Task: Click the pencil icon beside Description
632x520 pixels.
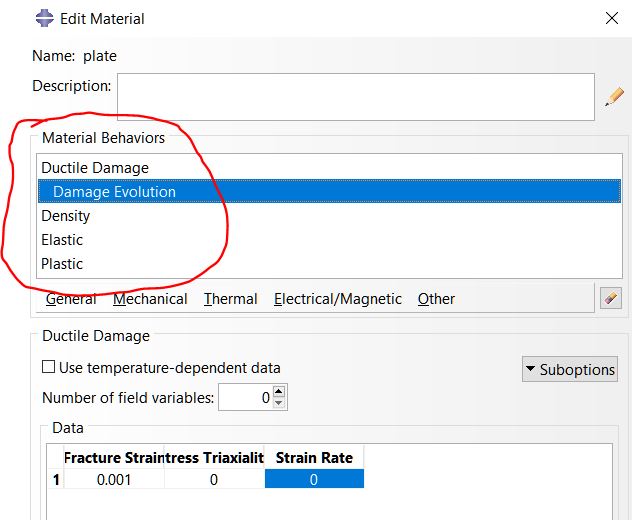Action: click(x=614, y=97)
